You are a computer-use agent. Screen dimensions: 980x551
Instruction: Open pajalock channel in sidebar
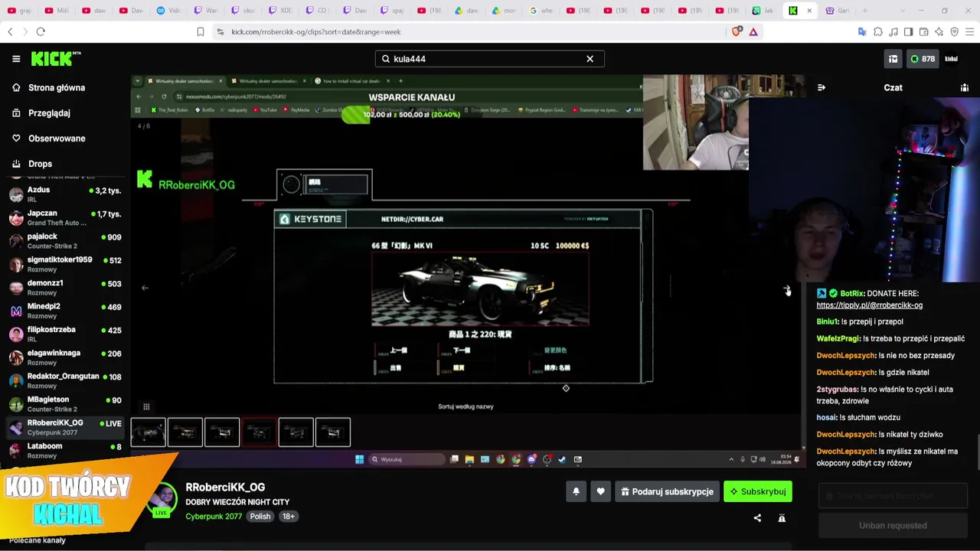tap(65, 241)
